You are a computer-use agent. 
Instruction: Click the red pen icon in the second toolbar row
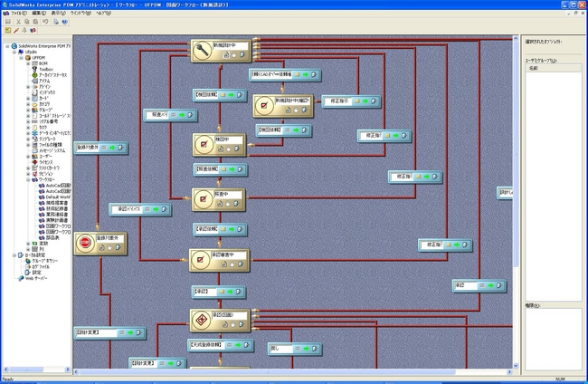click(16, 31)
